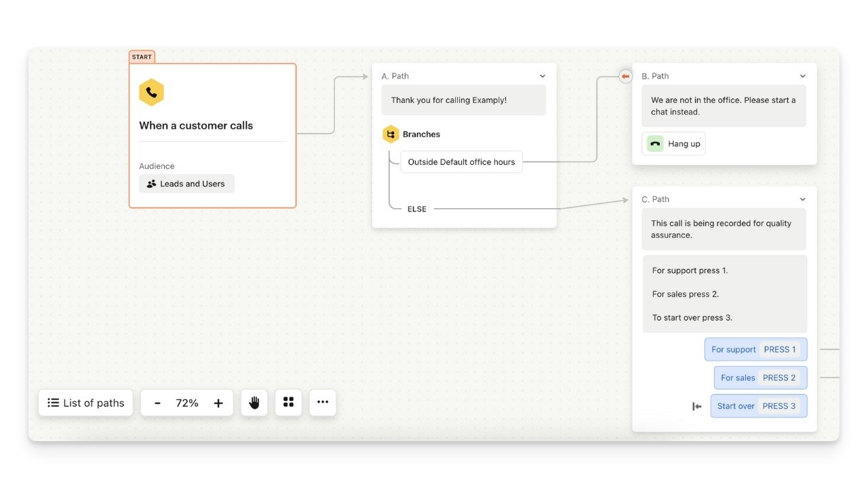
Task: Click the C. Path title
Action: [x=655, y=200]
